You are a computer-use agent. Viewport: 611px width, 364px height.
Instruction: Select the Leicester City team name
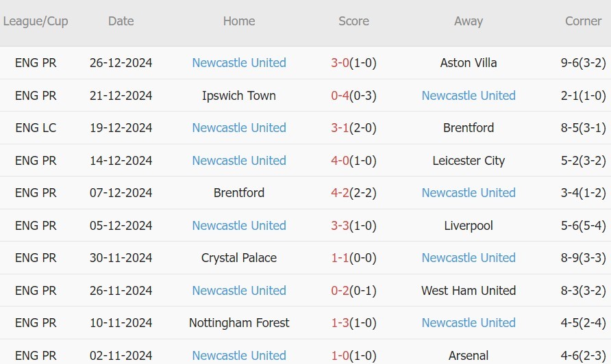coord(469,160)
